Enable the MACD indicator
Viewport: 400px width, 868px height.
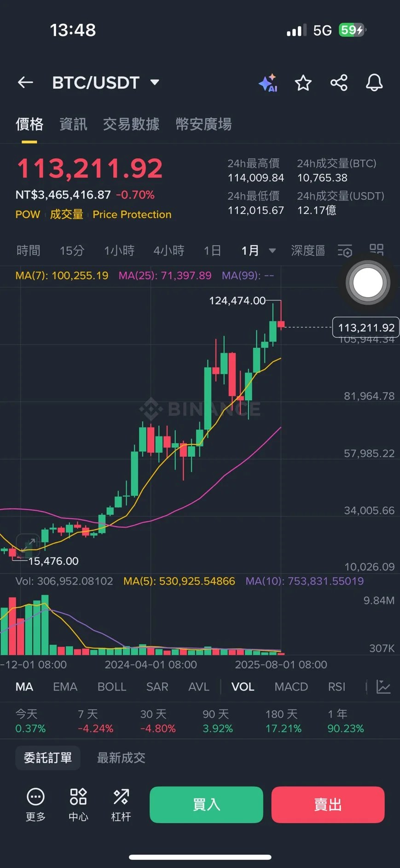click(291, 687)
